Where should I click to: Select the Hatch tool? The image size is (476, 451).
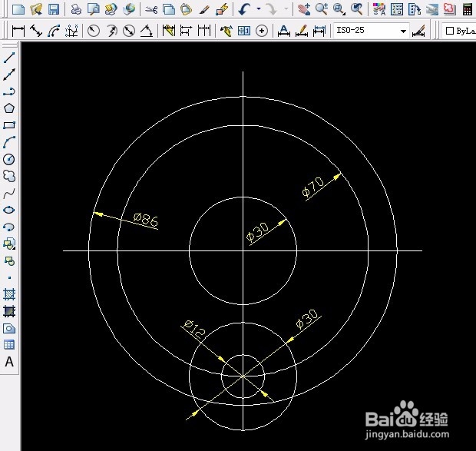[9, 294]
